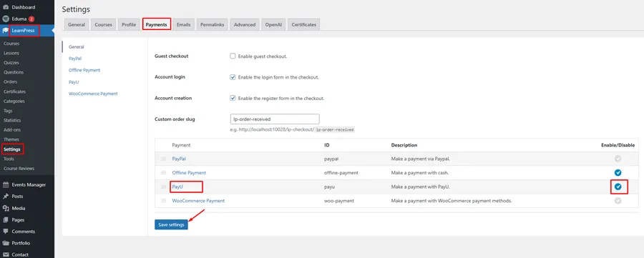Open Statistics in the LearnPress submenu

pos(12,120)
